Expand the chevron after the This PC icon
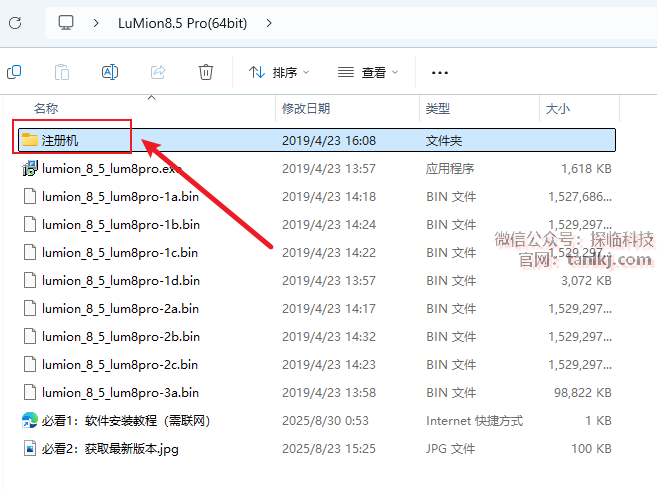This screenshot has width=657, height=490. point(96,23)
